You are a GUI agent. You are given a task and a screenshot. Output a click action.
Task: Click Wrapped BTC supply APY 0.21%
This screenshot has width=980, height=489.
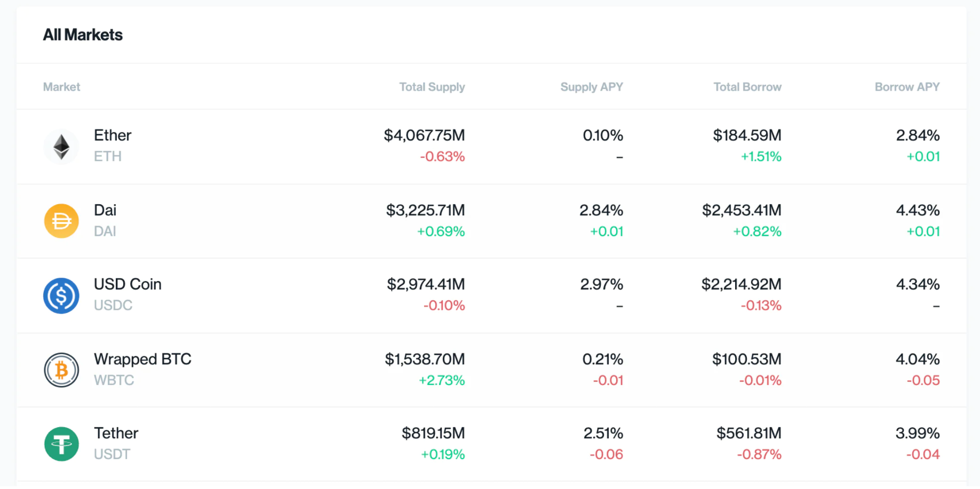[x=603, y=359]
